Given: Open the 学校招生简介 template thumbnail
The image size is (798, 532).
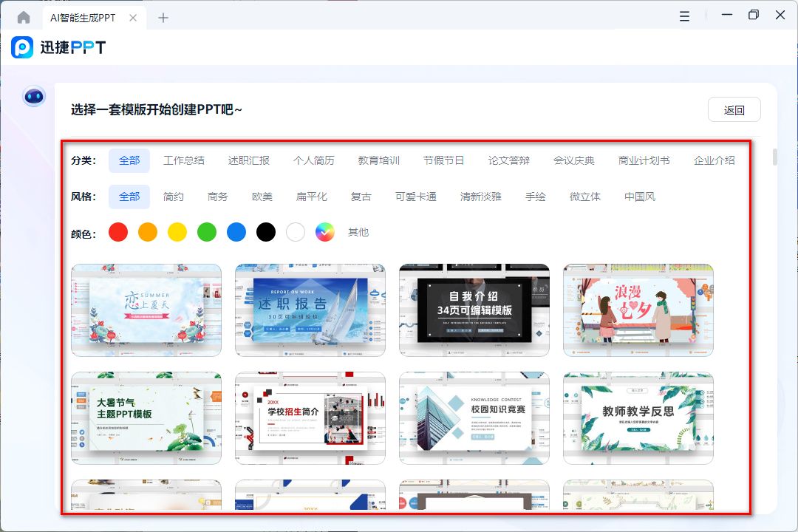Looking at the screenshot, I should [310, 418].
